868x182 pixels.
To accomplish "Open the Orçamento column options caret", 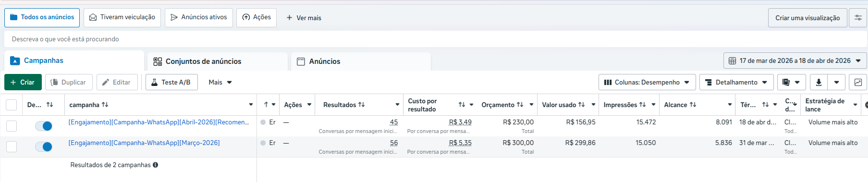I will pyautogui.click(x=531, y=105).
